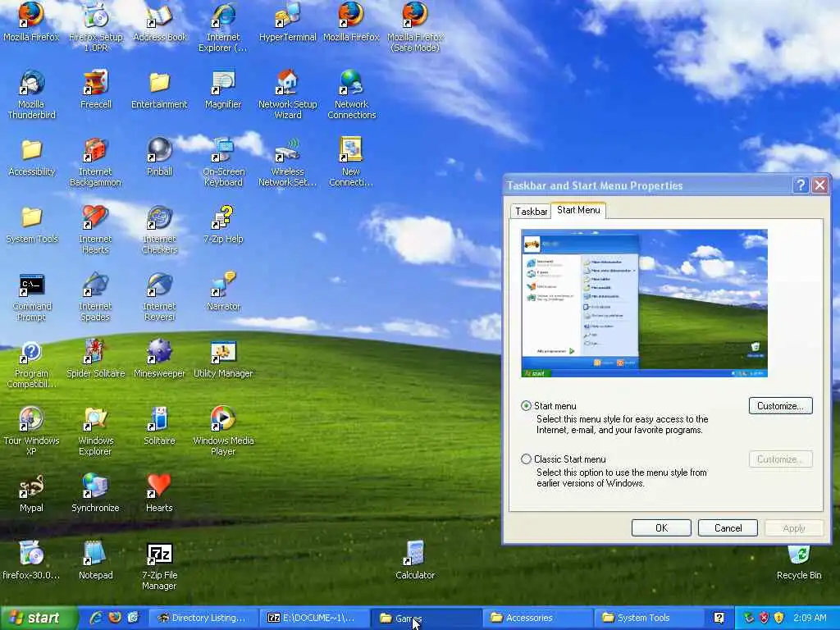The image size is (840, 630).
Task: Open the Notepad desktop shortcut
Action: [x=95, y=560]
